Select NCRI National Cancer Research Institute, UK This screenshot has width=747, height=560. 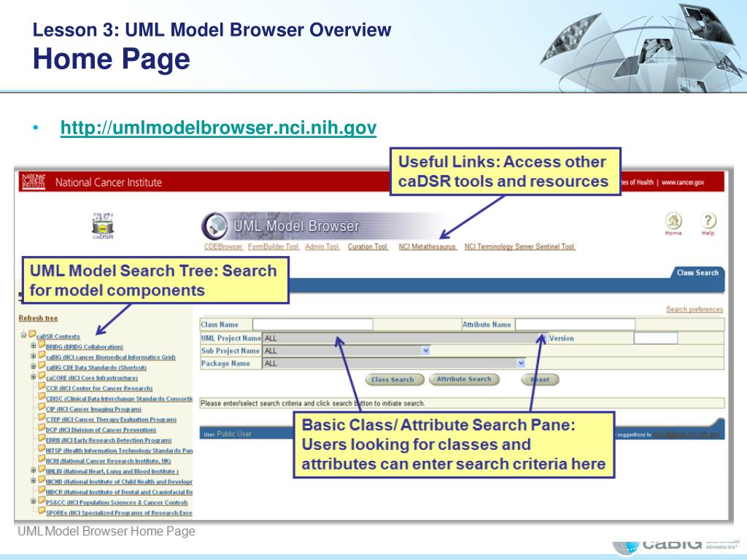[108, 461]
